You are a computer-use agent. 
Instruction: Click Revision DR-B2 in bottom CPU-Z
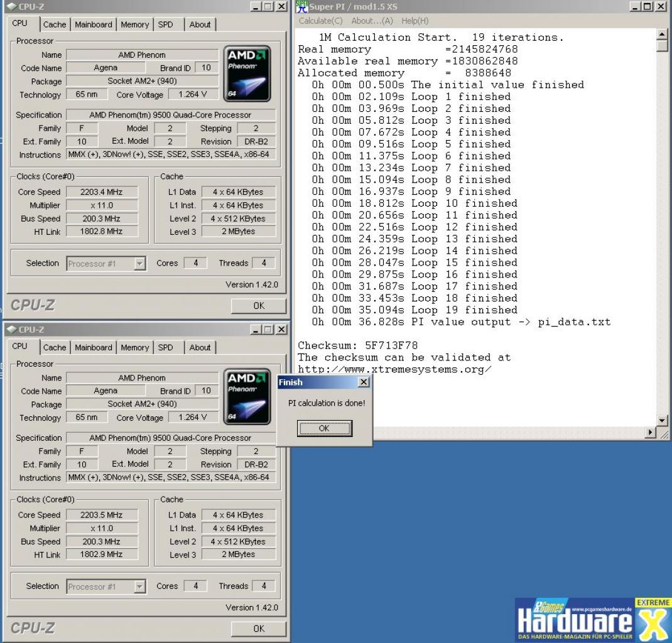coord(256,465)
